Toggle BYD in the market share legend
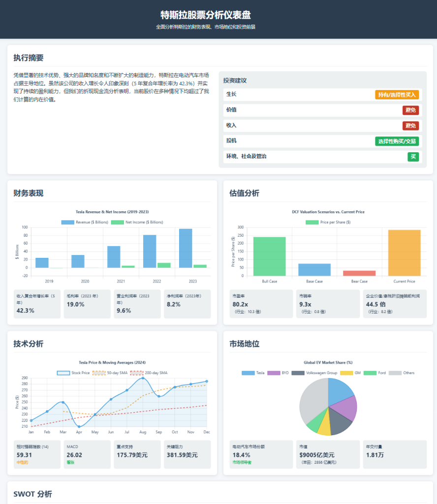This screenshot has width=437, height=504. click(x=278, y=373)
